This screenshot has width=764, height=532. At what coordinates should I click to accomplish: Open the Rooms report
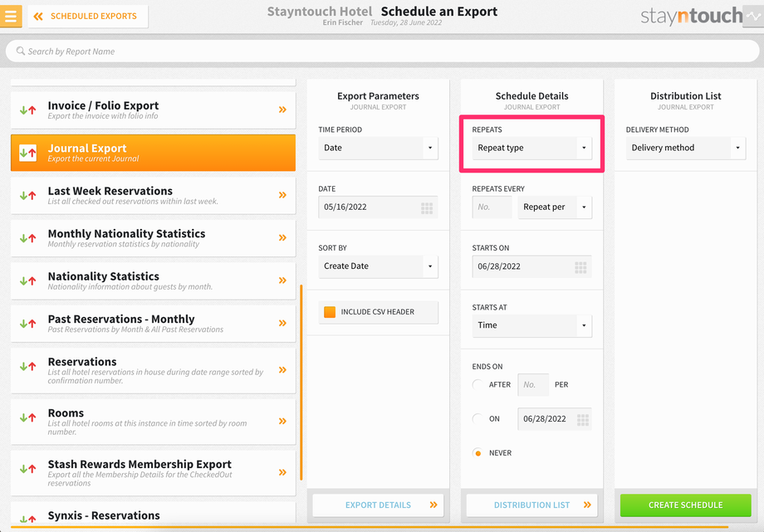tap(153, 422)
